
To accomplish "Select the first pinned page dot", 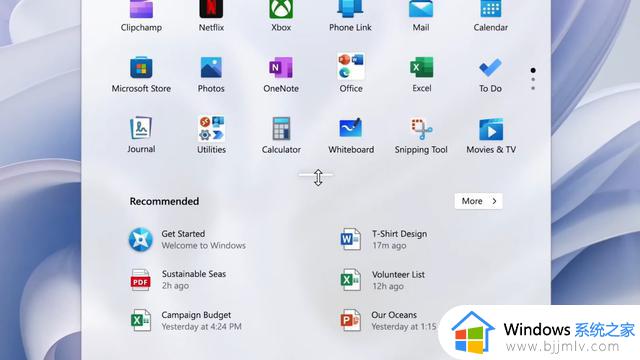I will click(x=533, y=70).
